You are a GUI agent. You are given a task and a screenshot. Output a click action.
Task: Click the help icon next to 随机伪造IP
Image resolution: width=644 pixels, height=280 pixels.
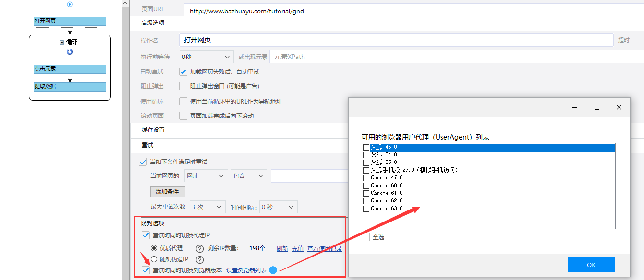[x=200, y=259]
